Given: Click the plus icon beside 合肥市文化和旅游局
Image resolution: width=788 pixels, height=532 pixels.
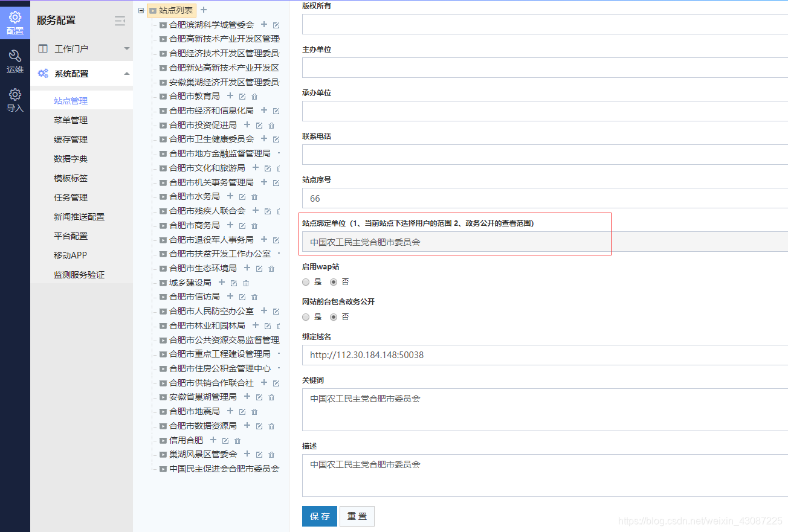Looking at the screenshot, I should click(x=256, y=168).
